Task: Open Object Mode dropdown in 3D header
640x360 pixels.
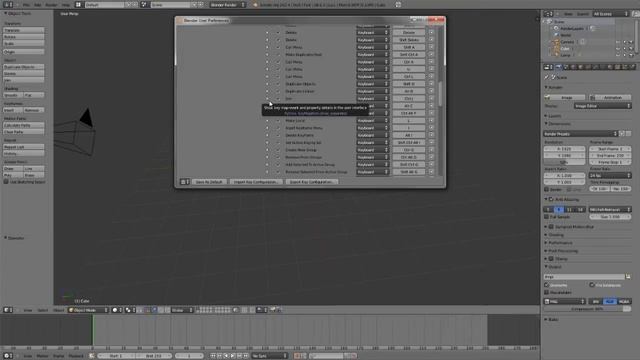Action: 89,310
